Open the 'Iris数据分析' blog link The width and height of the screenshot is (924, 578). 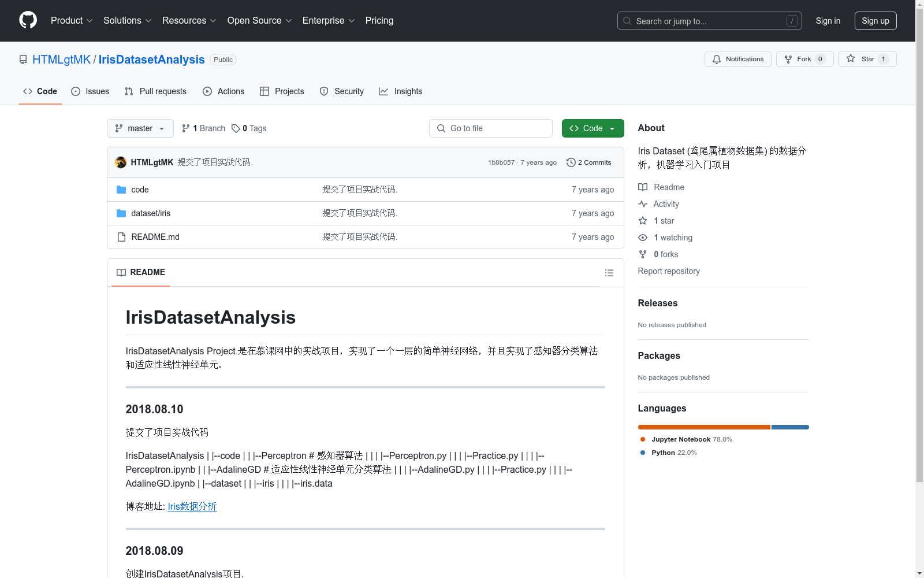(x=192, y=506)
